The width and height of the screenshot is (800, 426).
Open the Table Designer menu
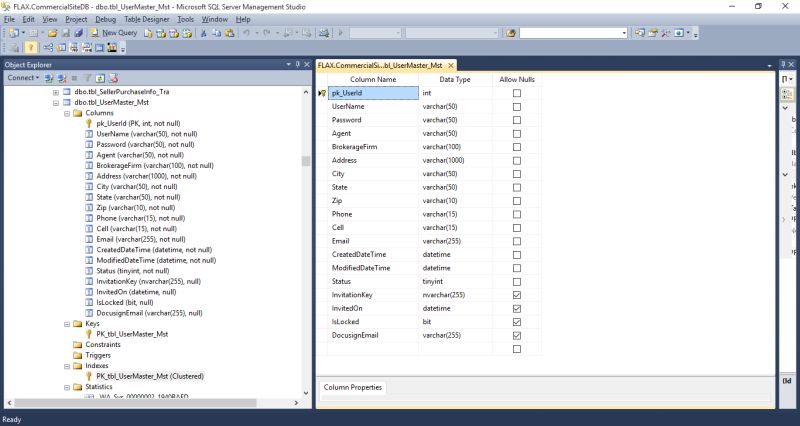point(147,19)
